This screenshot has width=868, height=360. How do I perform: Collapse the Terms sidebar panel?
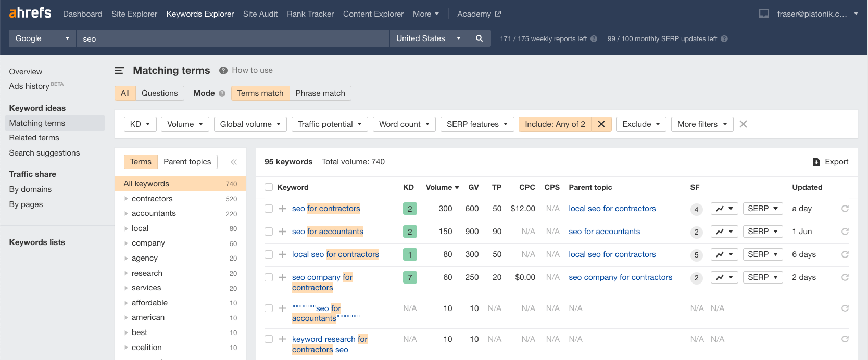tap(234, 162)
